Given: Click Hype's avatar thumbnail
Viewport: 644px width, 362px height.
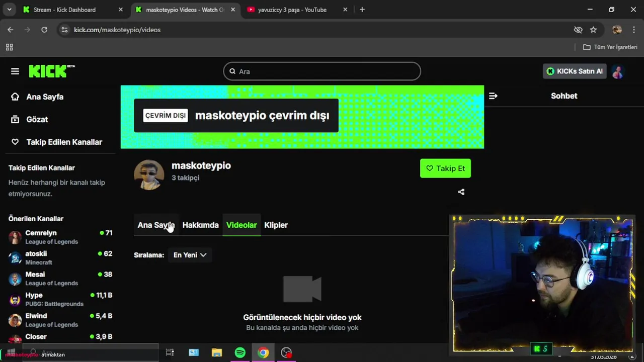Looking at the screenshot, I should point(15,299).
